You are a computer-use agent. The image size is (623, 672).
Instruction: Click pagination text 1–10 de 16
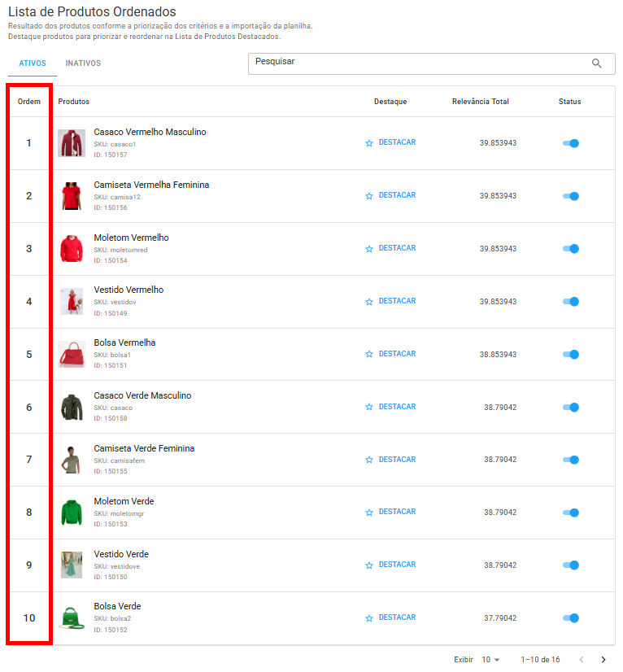pos(540,660)
